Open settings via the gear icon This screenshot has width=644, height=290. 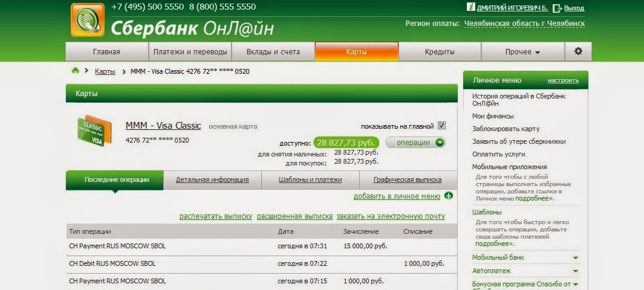(578, 52)
